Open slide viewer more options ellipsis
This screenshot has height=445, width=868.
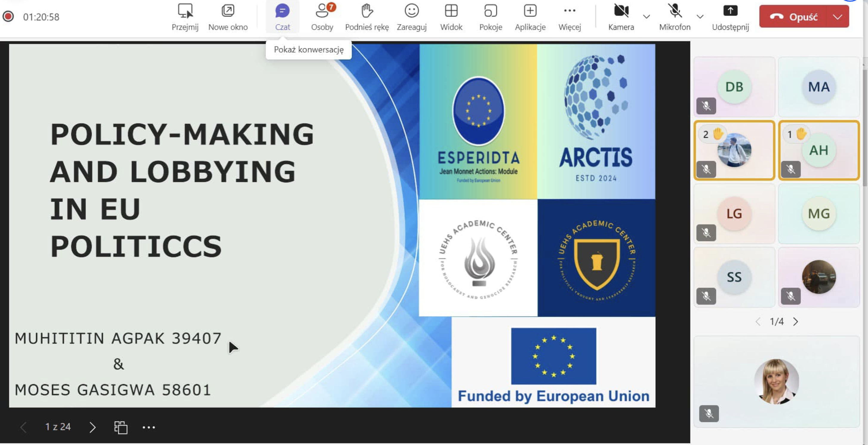pyautogui.click(x=149, y=427)
